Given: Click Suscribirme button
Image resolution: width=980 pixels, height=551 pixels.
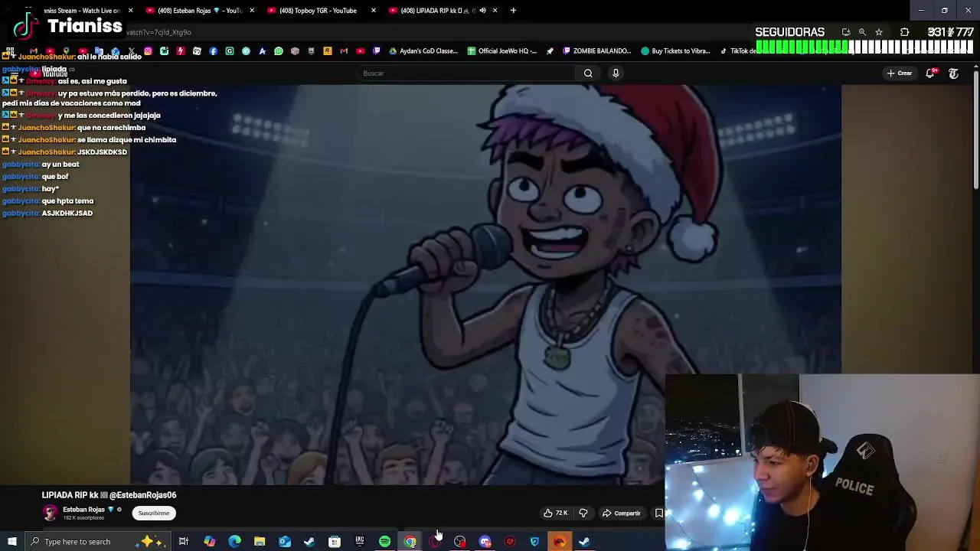Looking at the screenshot, I should point(154,514).
